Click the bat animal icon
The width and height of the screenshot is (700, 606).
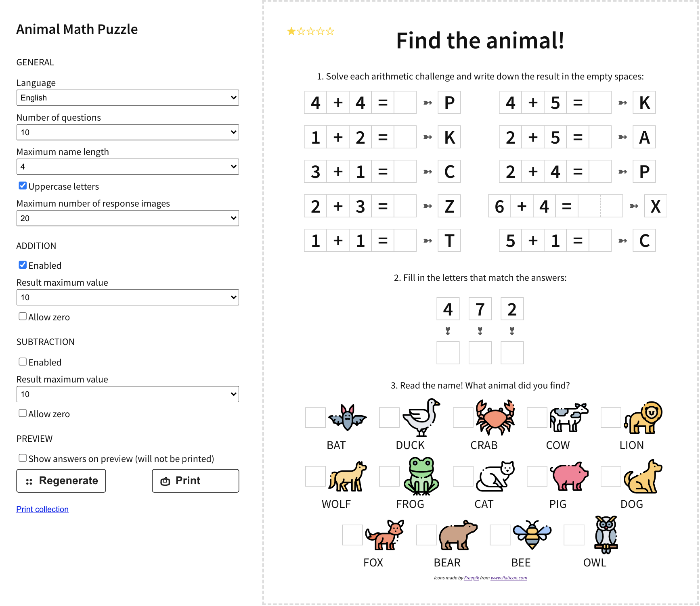[x=347, y=418]
